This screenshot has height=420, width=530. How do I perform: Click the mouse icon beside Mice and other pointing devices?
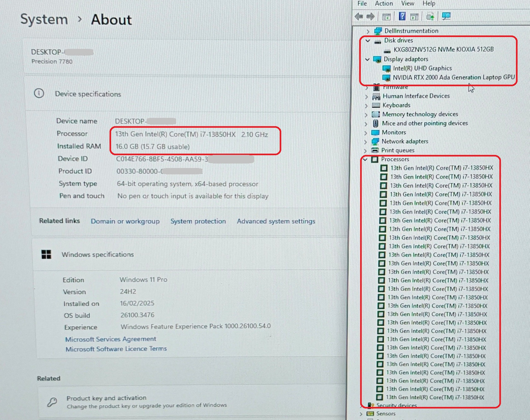[376, 123]
